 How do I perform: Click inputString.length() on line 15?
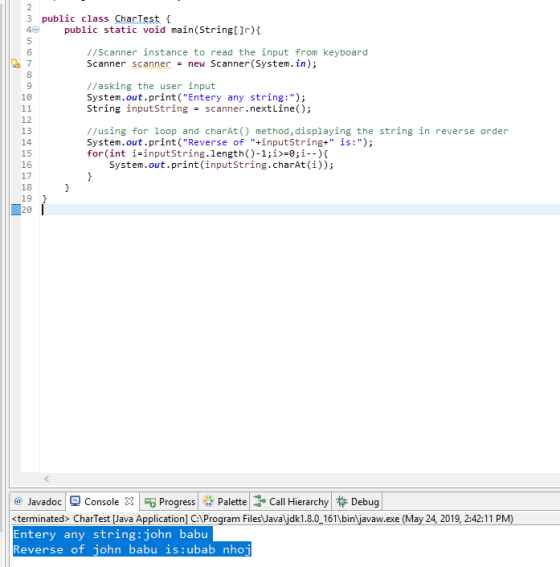coord(199,154)
